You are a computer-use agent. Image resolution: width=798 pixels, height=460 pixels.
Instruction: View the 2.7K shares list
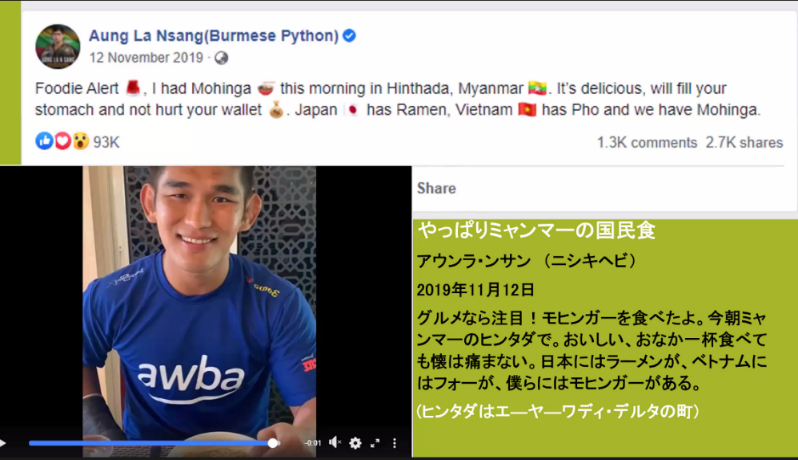coord(744,142)
